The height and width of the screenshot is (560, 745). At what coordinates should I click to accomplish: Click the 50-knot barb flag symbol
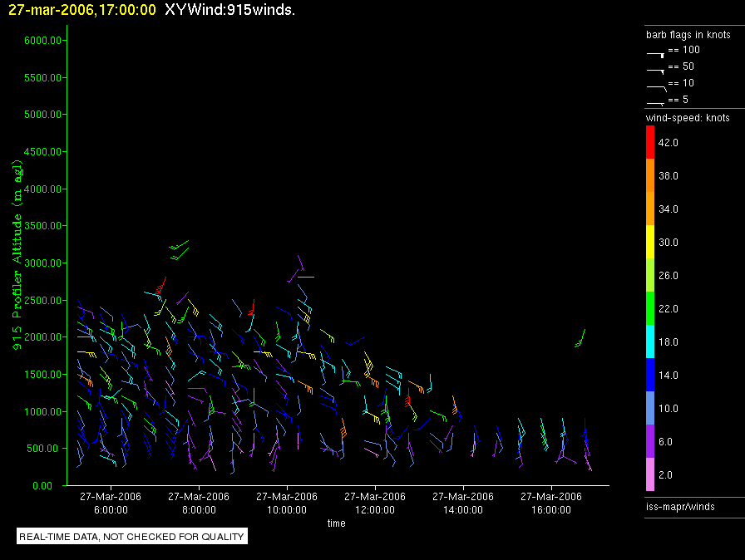pyautogui.click(x=655, y=70)
